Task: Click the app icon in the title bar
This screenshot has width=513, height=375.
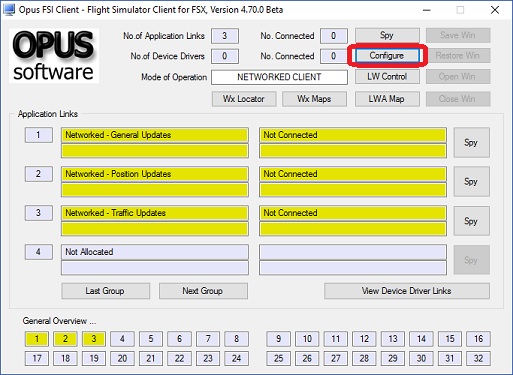Action: pos(9,10)
